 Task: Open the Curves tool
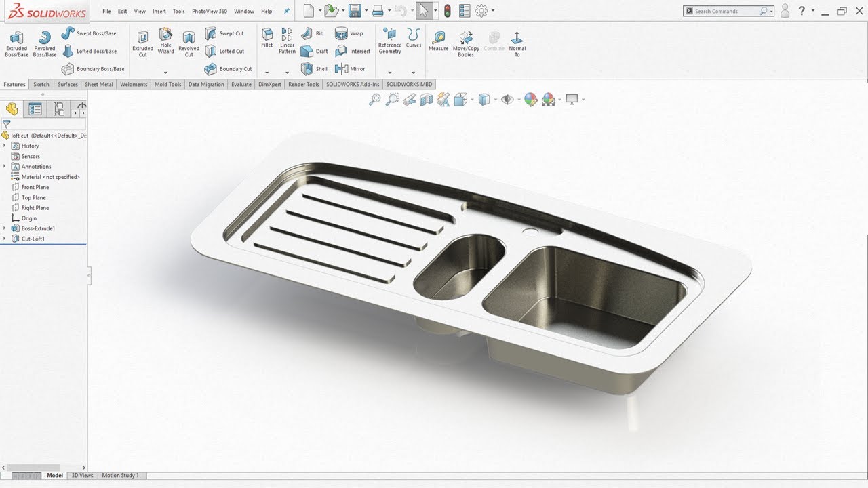click(x=414, y=38)
